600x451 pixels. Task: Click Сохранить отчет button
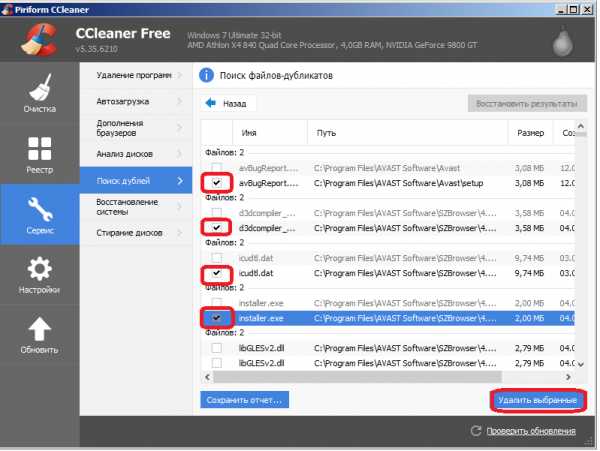click(x=245, y=400)
